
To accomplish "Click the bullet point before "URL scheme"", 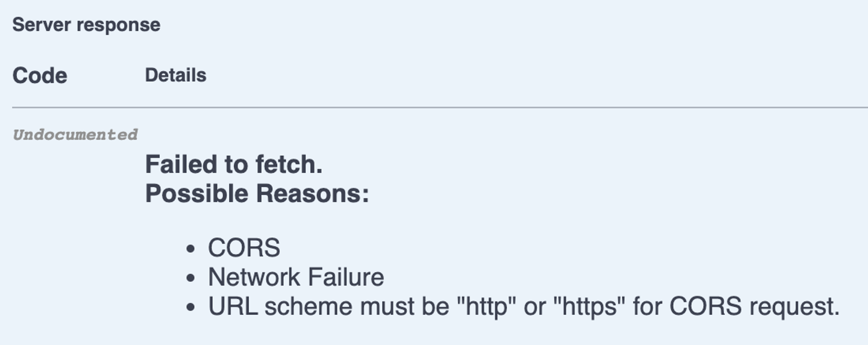I will [x=191, y=307].
